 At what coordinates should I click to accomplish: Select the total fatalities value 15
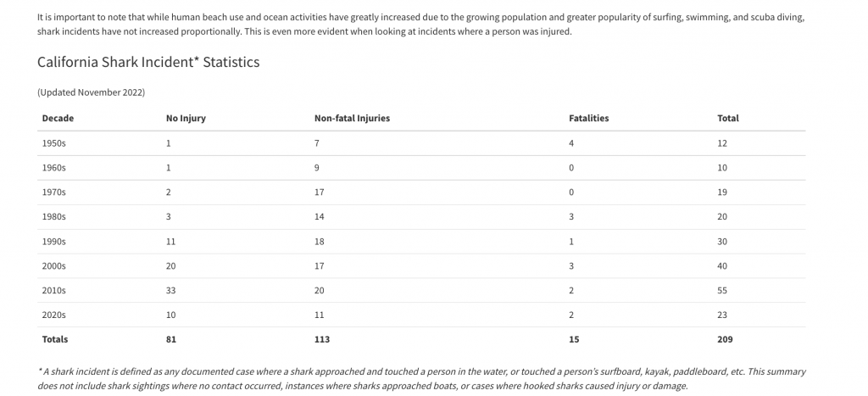(x=574, y=339)
